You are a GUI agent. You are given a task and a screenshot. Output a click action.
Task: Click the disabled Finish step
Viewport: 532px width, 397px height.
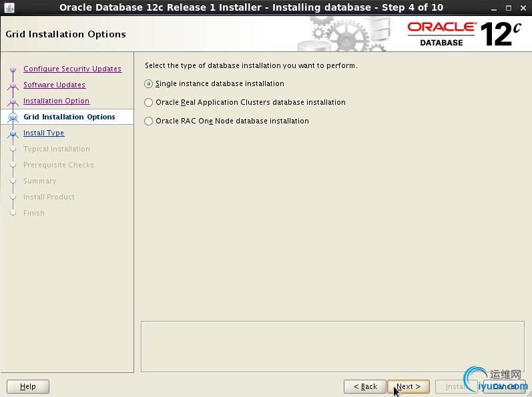pyautogui.click(x=34, y=213)
